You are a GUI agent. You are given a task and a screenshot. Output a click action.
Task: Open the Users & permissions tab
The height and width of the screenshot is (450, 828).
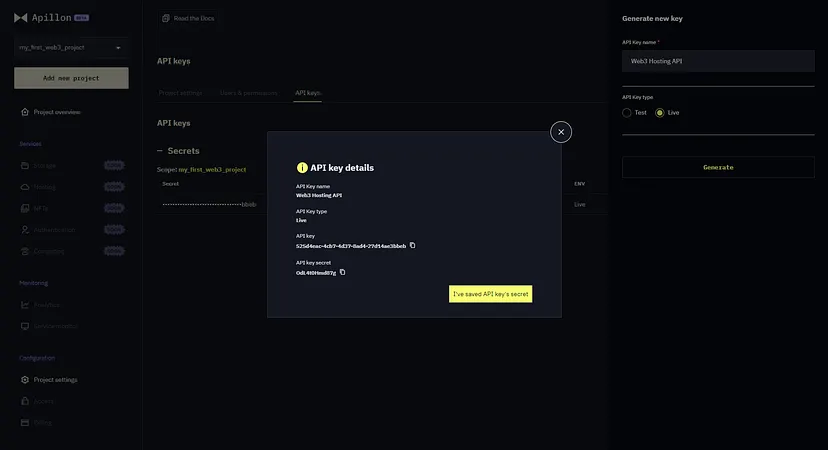248,93
